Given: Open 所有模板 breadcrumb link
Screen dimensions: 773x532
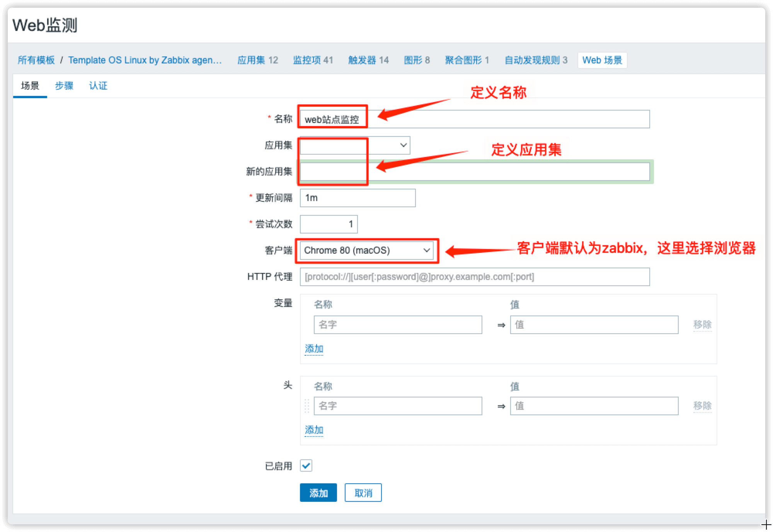Looking at the screenshot, I should click(36, 60).
